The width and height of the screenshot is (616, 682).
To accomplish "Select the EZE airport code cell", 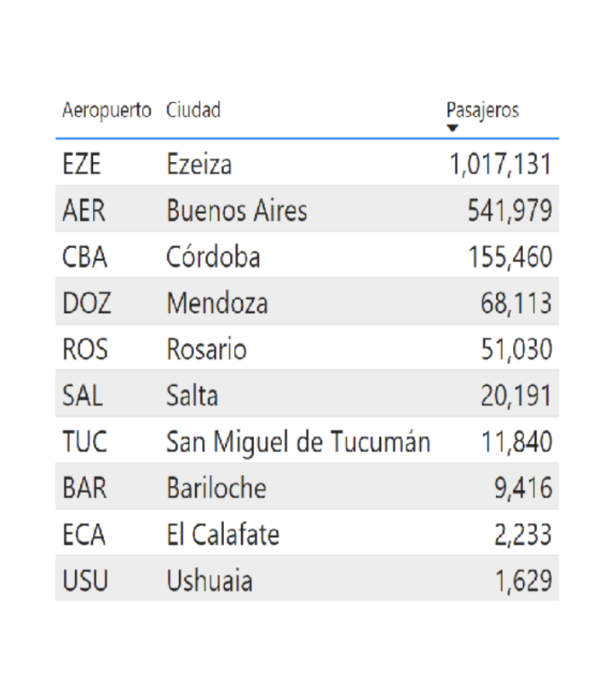I will [82, 164].
